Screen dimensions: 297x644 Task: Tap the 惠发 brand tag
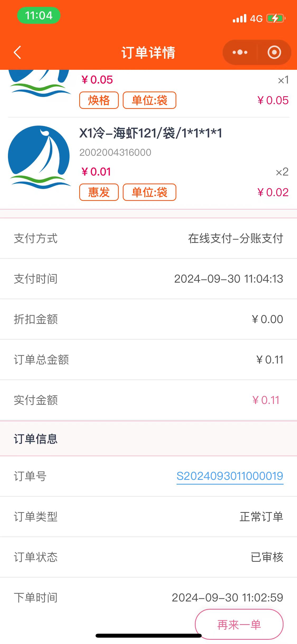(x=99, y=192)
